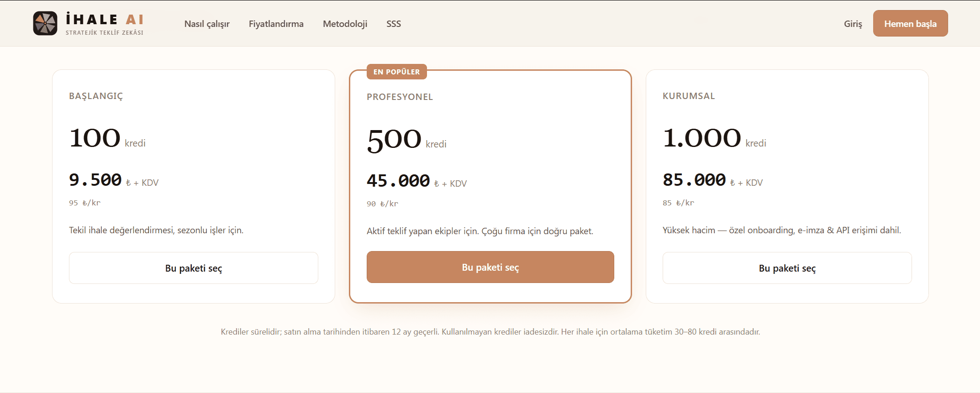Viewport: 980px width, 393px height.
Task: Select the Kurumsal package button
Action: click(787, 268)
